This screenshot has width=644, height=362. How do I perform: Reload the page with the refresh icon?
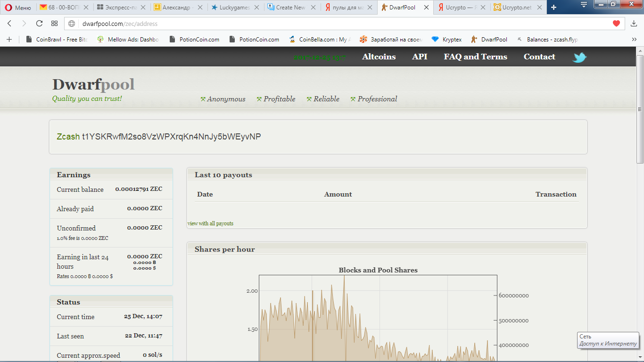pos(39,24)
